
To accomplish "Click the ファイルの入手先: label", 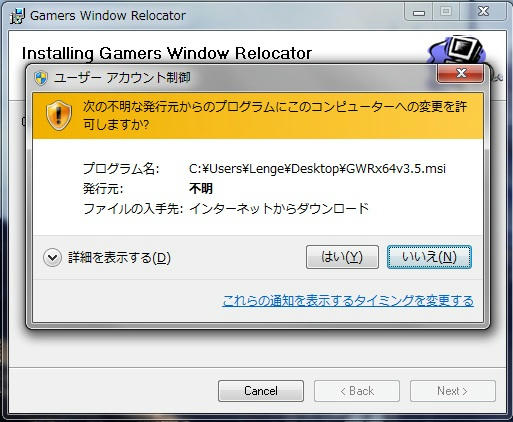I will click(x=133, y=209).
